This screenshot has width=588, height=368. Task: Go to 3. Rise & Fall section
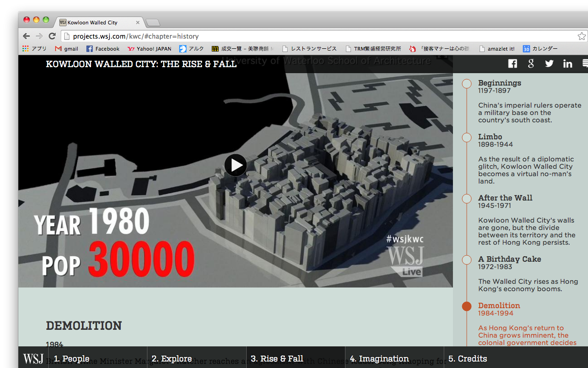coord(277,358)
